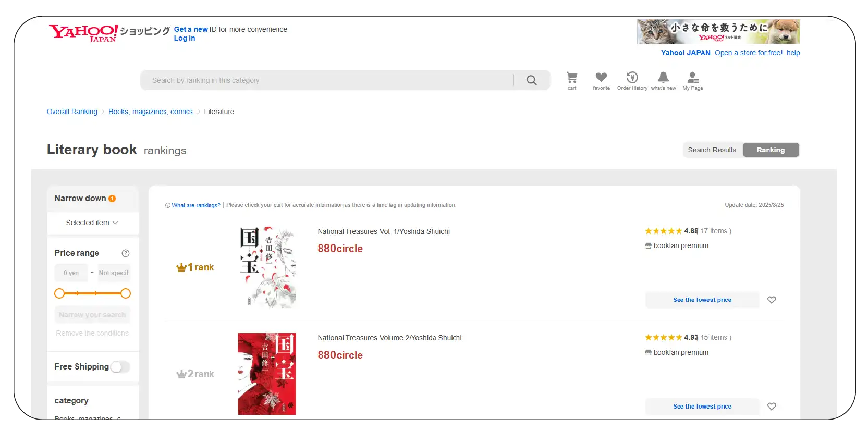The height and width of the screenshot is (431, 868).
Task: Open the Log in link
Action: coord(185,38)
